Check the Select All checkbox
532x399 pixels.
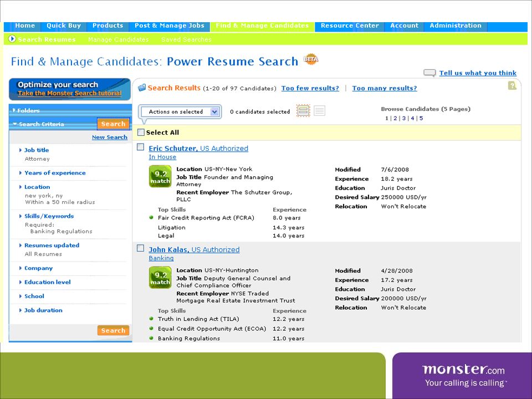point(141,132)
